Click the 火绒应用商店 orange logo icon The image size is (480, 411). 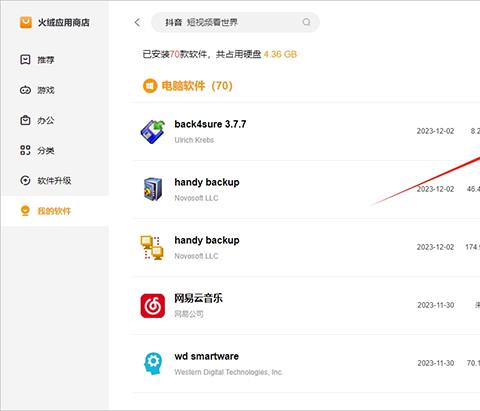coord(26,22)
